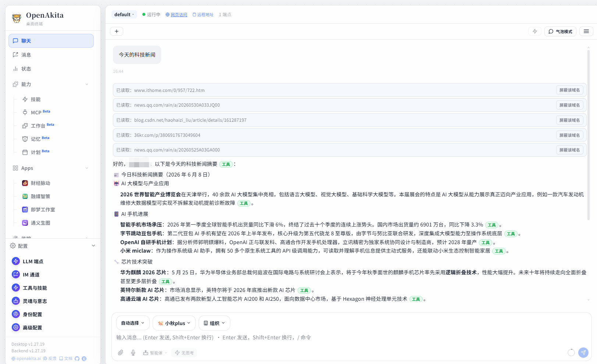Click the OpenAkita dog logo
597x364 pixels.
tap(17, 18)
